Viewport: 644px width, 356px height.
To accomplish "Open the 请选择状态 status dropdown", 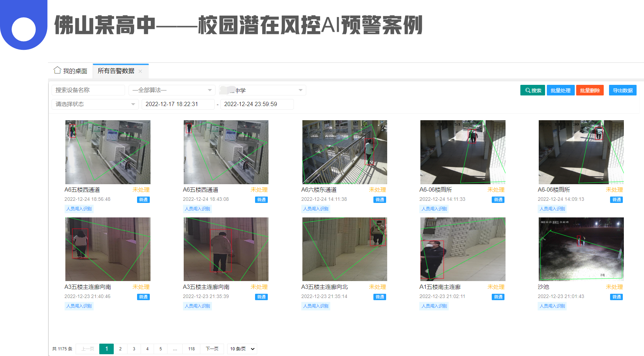I will tap(95, 104).
